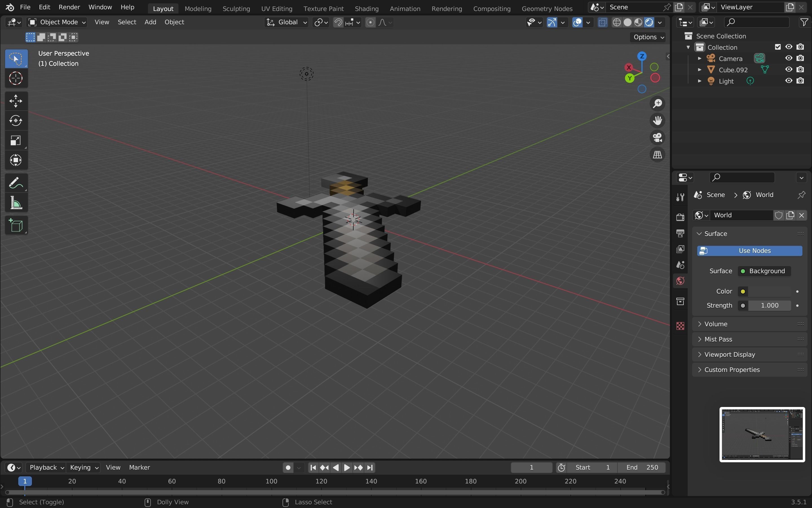The height and width of the screenshot is (508, 812).
Task: Open the Render menu
Action: pyautogui.click(x=69, y=7)
